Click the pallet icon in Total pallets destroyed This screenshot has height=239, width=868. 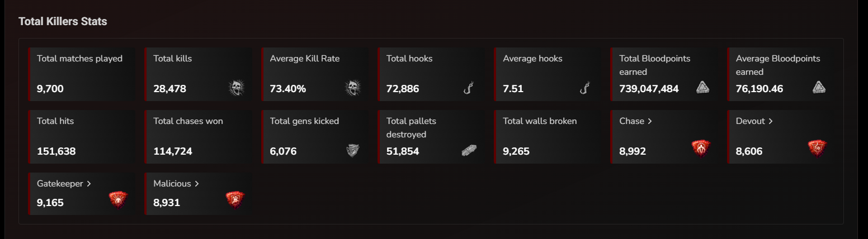(469, 150)
